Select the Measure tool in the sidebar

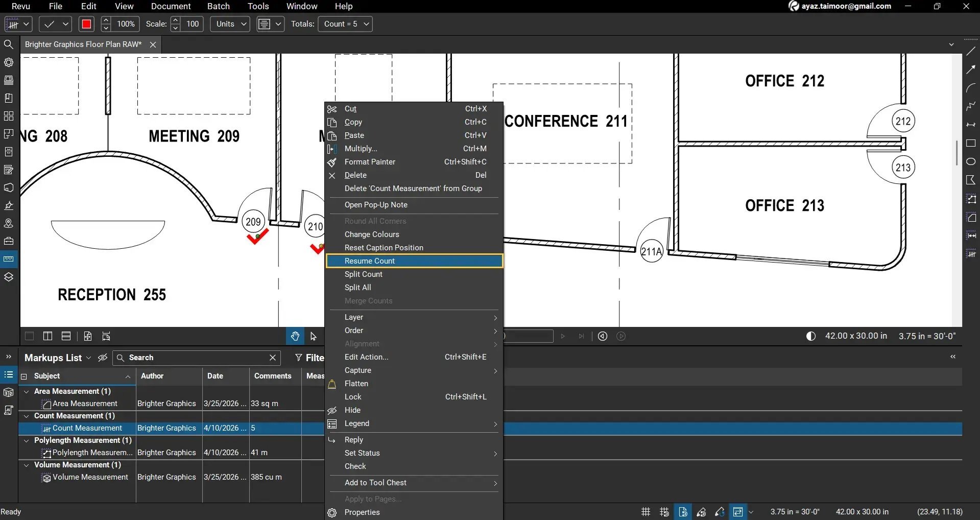[x=9, y=258]
